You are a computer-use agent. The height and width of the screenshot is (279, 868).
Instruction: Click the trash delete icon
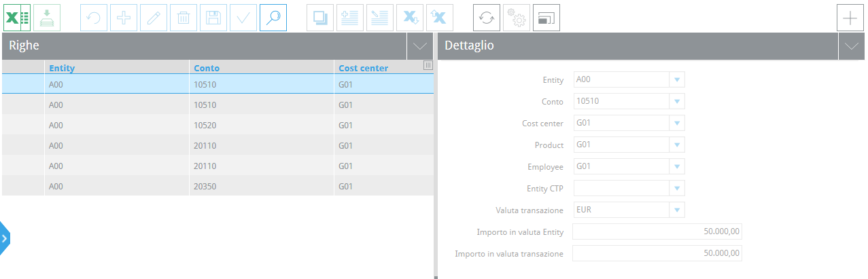click(x=184, y=18)
